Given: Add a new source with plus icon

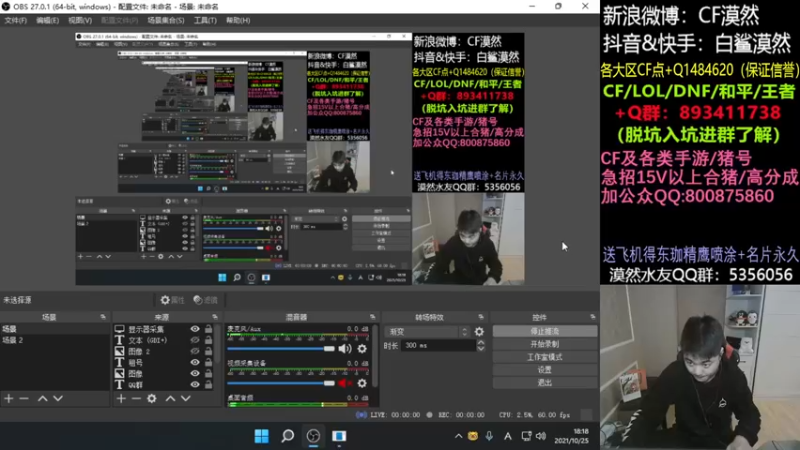Looking at the screenshot, I should [121, 398].
